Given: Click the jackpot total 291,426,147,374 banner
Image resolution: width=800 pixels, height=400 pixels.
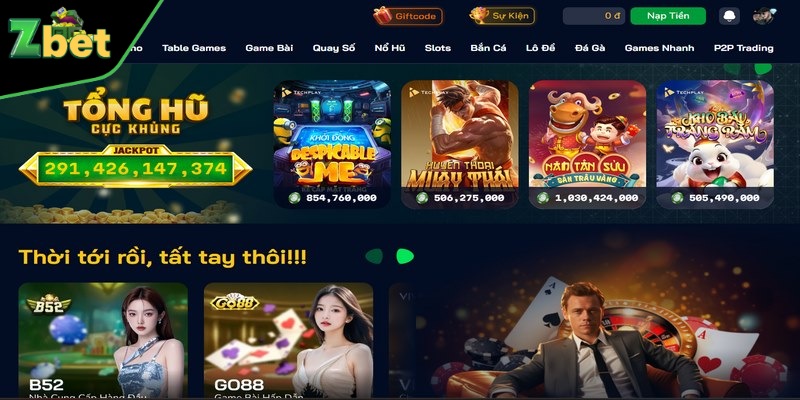Looking at the screenshot, I should tap(135, 168).
